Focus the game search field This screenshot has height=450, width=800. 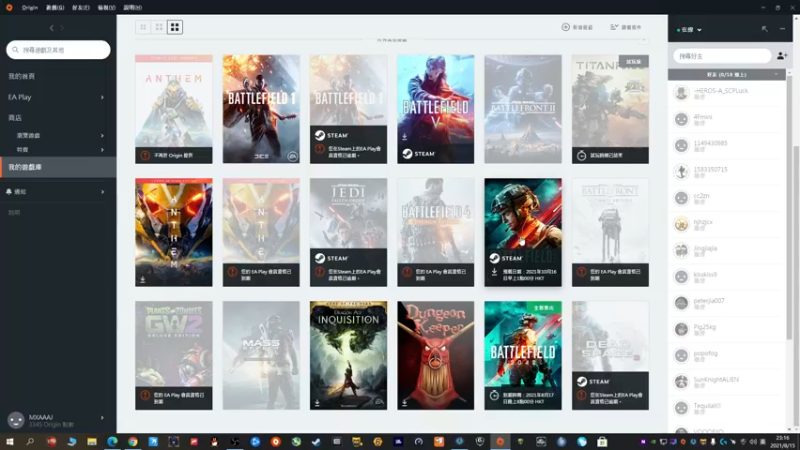pos(58,50)
